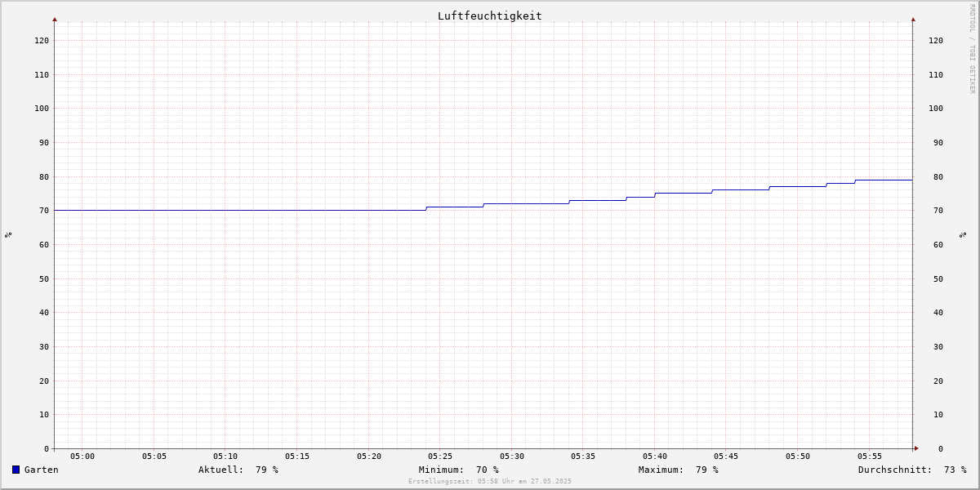Click the 05:10 time axis label
This screenshot has width=980, height=490.
pos(225,457)
